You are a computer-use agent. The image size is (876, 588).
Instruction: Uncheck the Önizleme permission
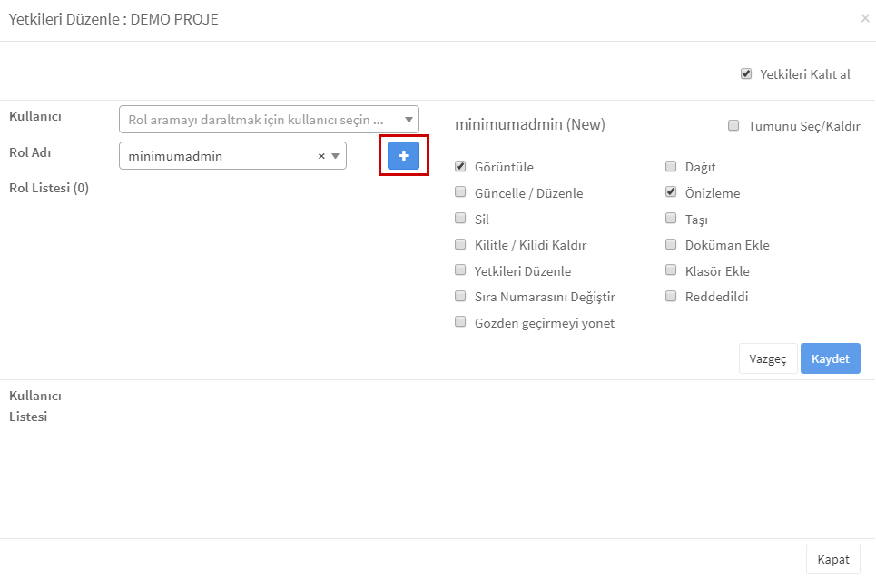coord(671,192)
